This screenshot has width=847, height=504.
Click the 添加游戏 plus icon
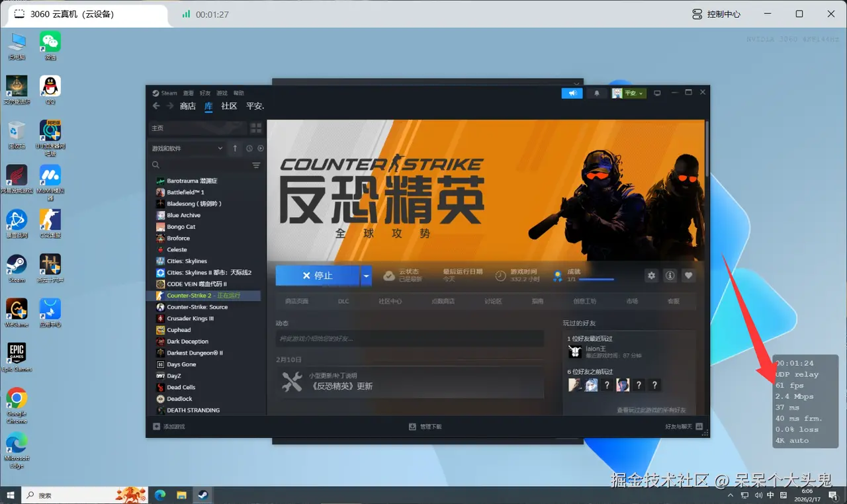coord(156,427)
